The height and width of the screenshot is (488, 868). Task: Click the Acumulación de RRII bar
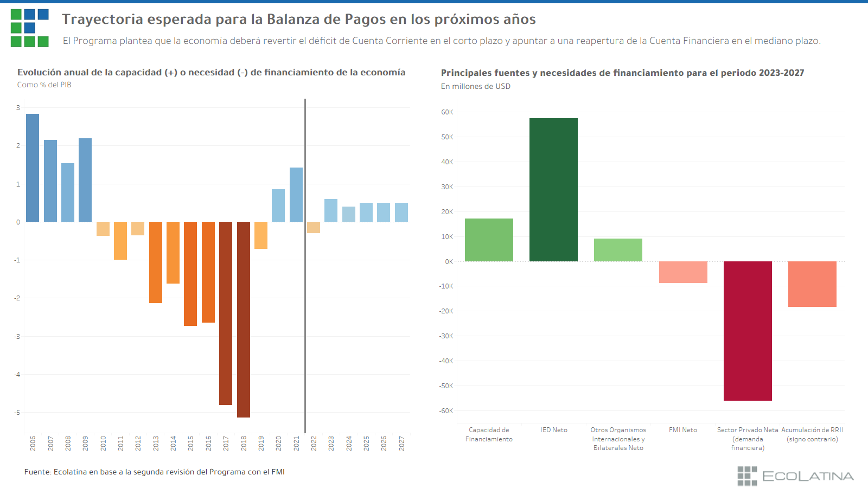pos(812,284)
